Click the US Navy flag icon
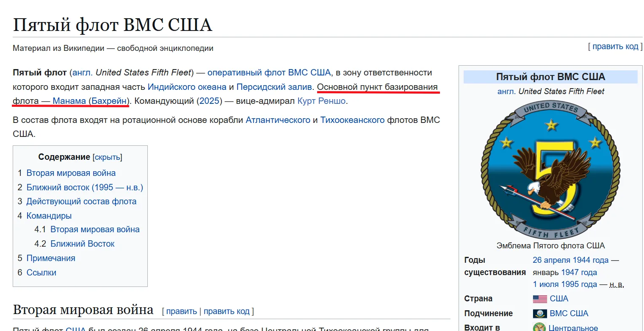The image size is (644, 331). coord(540,314)
